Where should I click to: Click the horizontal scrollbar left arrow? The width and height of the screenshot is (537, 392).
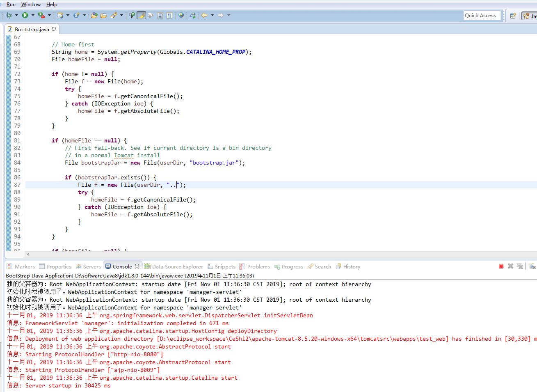pos(28,254)
